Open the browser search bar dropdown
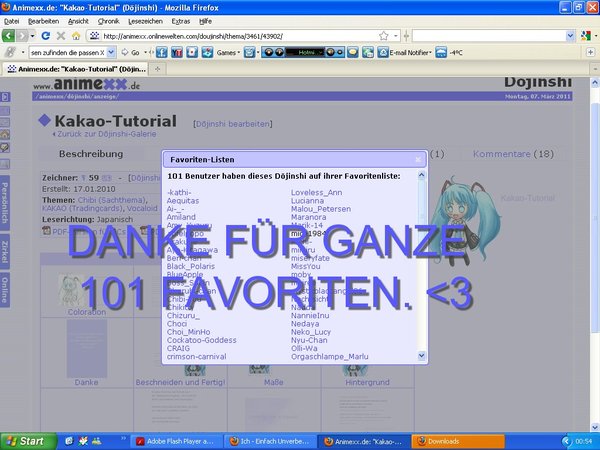This screenshot has width=600, height=450. pyautogui.click(x=570, y=36)
